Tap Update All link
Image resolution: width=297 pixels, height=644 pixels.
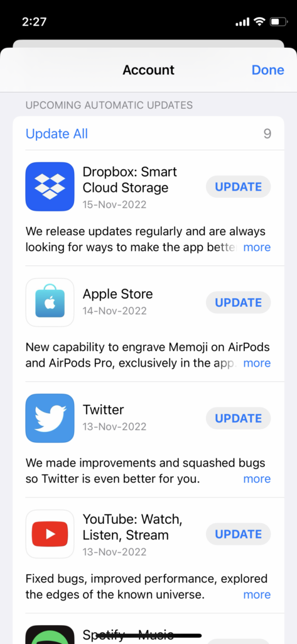[x=57, y=134]
